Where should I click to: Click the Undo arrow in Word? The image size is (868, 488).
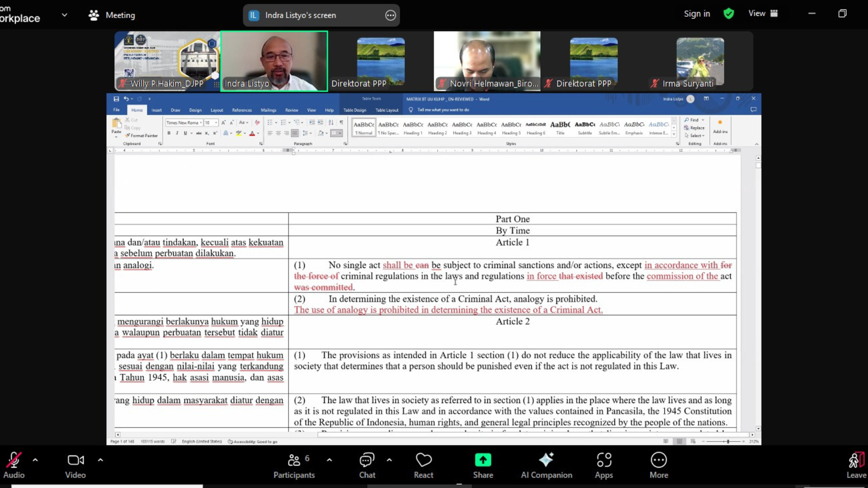[126, 99]
